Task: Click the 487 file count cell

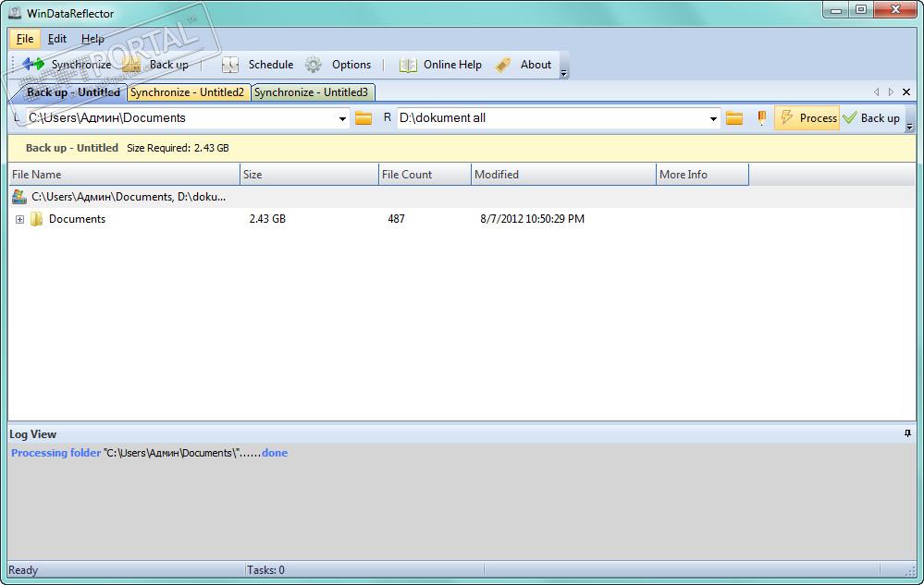Action: [396, 219]
